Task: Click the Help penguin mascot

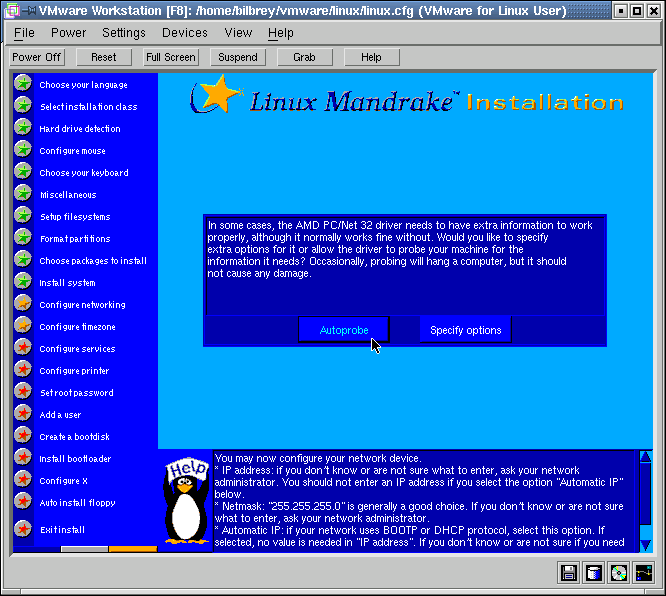Action: click(185, 502)
